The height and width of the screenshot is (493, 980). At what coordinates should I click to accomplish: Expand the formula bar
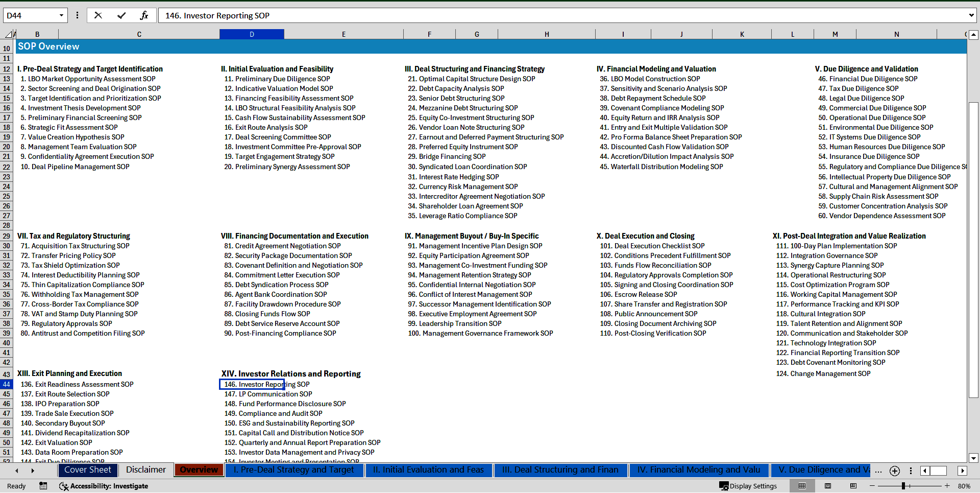[971, 15]
